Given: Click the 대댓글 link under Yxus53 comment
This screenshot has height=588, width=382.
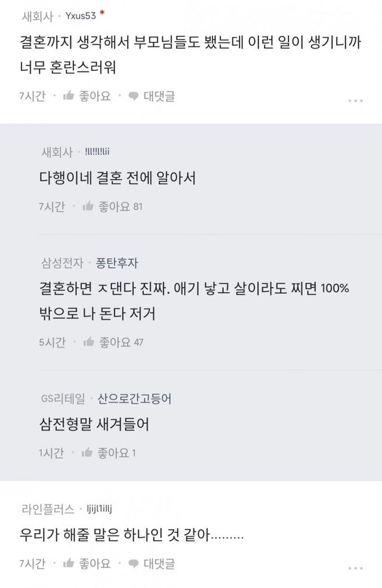Looking at the screenshot, I should [159, 96].
